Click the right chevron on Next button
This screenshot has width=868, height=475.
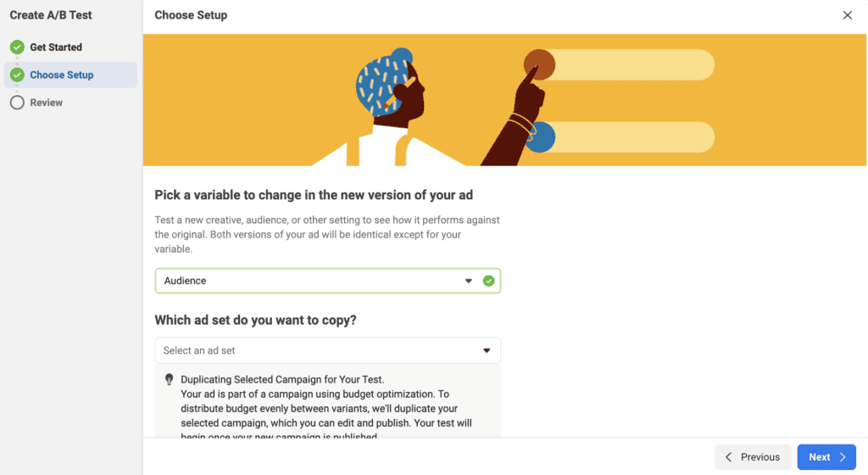(x=843, y=456)
